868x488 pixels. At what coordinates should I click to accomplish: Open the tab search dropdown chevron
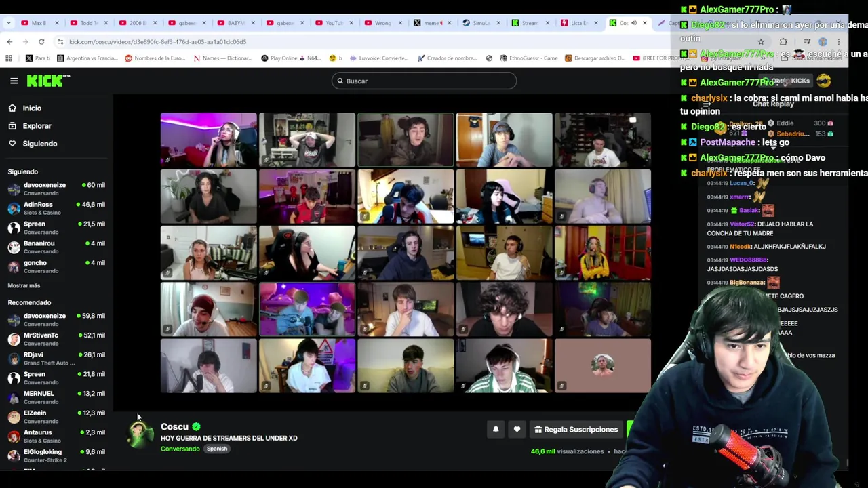(9, 23)
